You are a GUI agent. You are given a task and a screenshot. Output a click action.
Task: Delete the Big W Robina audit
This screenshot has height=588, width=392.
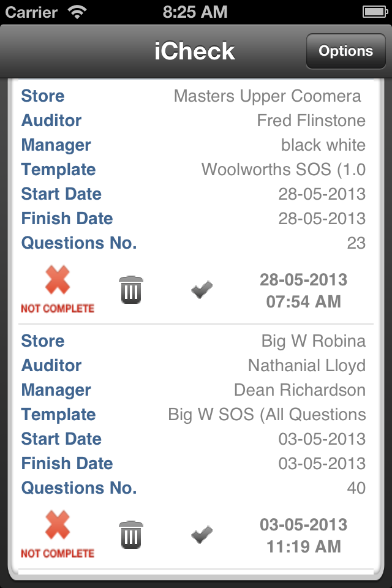click(130, 535)
